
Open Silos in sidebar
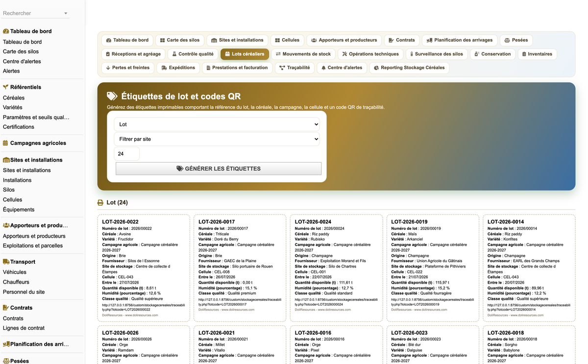[9, 190]
